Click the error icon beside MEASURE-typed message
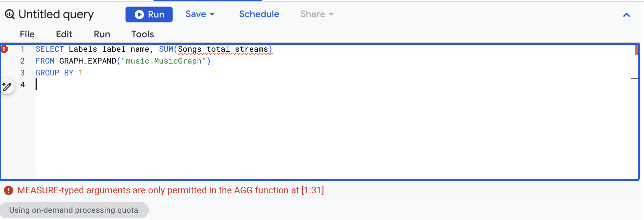This screenshot has width=644, height=220. [x=9, y=190]
